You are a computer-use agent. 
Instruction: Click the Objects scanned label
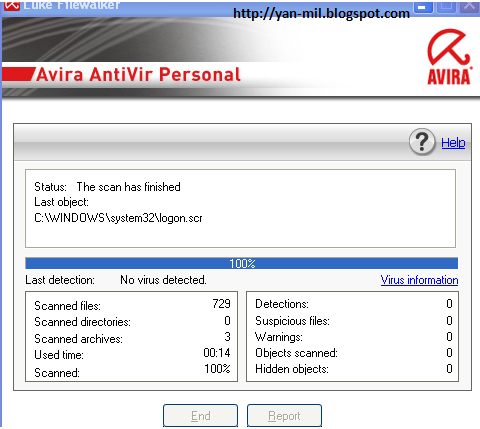point(296,353)
